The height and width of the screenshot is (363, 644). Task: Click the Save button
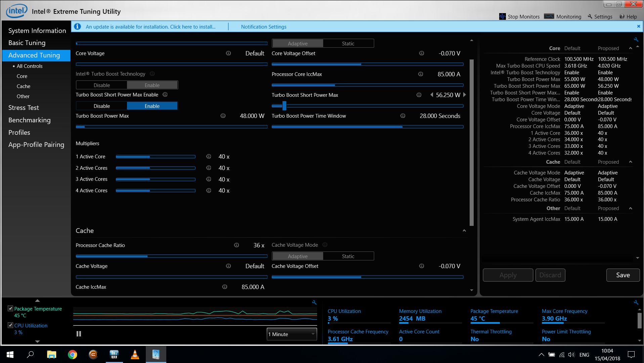coord(622,275)
